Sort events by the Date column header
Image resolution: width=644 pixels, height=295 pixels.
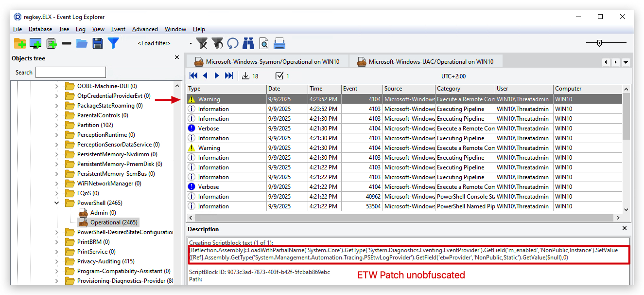pos(287,89)
